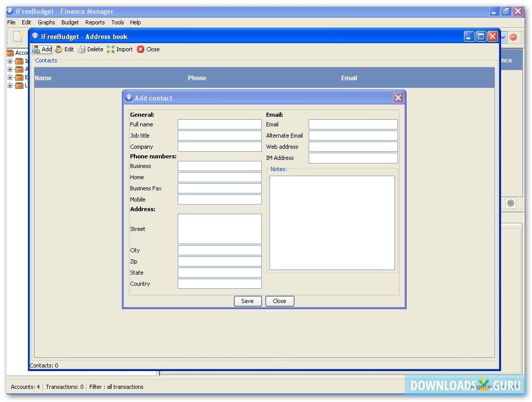This screenshot has height=402, width=532.
Task: Open the Tools menu
Action: 118,22
